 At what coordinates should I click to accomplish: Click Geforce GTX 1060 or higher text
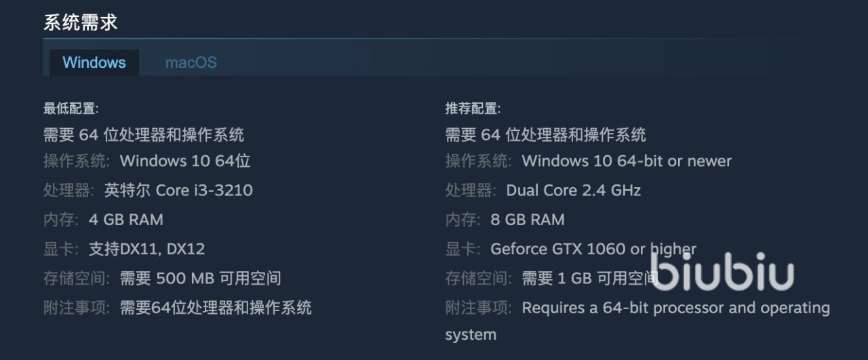(x=593, y=249)
